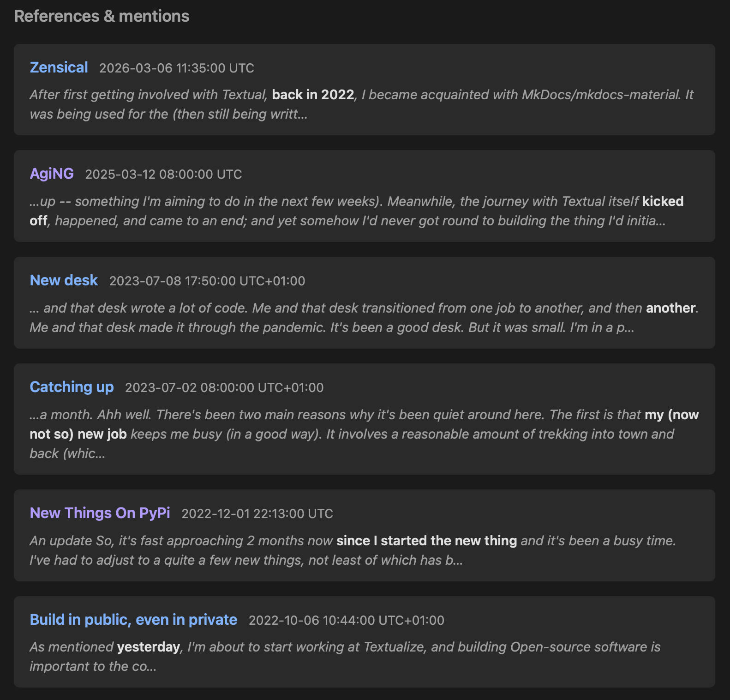Click the References & mentions heading
The height and width of the screenshot is (700, 730).
[x=101, y=16]
